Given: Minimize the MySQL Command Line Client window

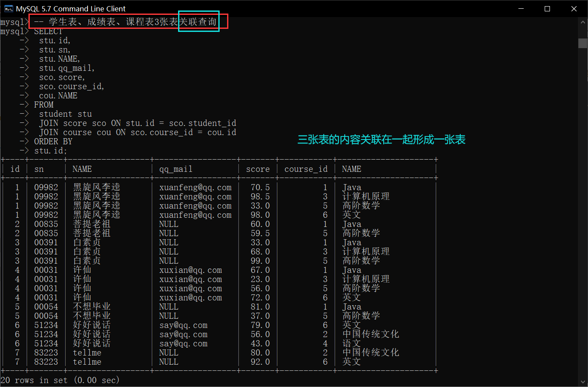Looking at the screenshot, I should [521, 8].
